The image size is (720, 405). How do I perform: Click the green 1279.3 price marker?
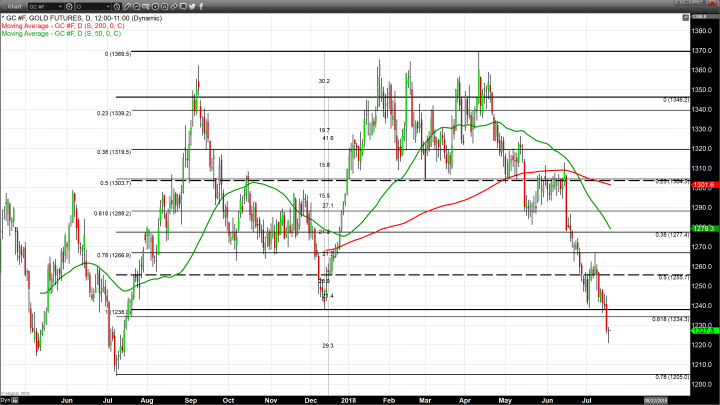click(x=703, y=228)
